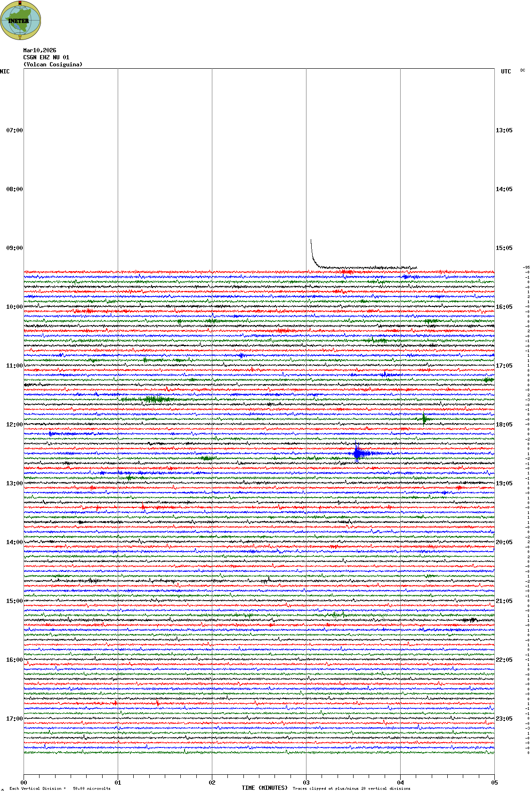The height and width of the screenshot is (795, 532).
Task: Click the 05 minute tick label
Action: (494, 783)
